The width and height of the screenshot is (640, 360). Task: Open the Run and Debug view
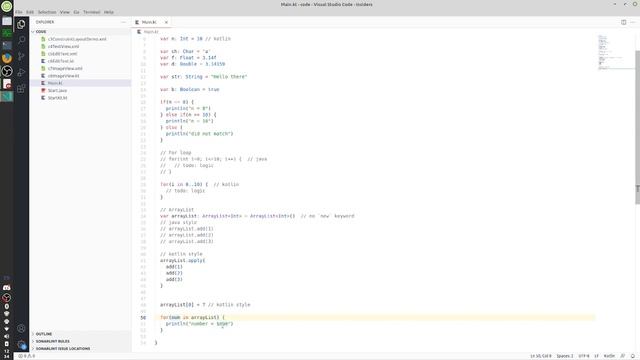click(21, 72)
